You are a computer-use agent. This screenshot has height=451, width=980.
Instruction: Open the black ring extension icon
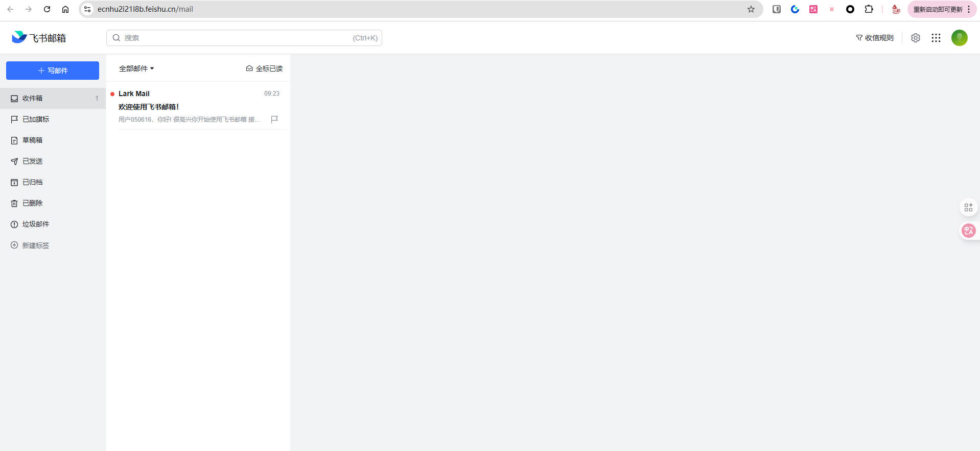(850, 9)
